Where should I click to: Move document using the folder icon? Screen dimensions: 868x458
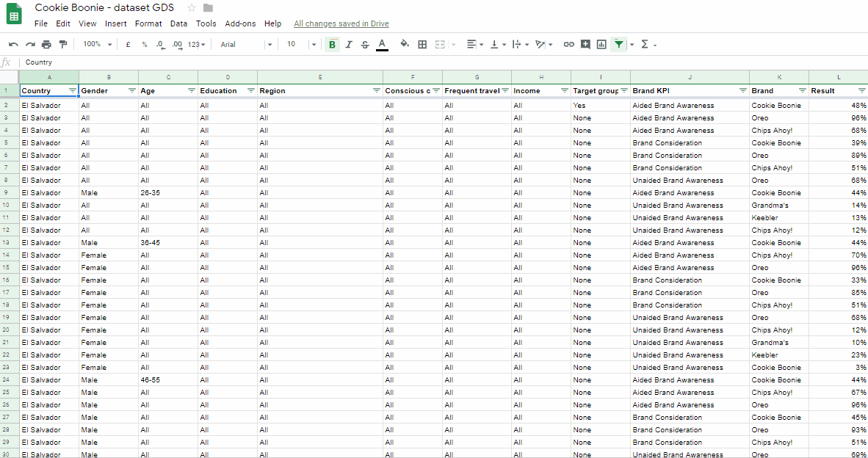[x=208, y=8]
